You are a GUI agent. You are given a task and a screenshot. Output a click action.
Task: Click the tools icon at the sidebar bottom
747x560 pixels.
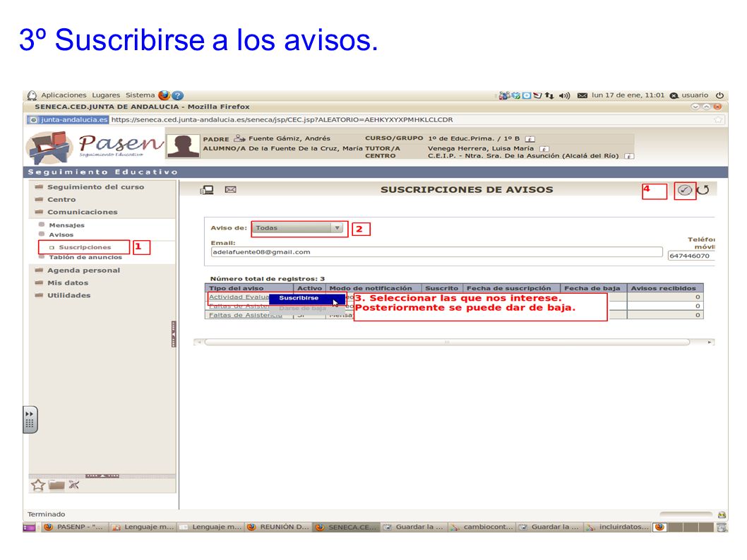click(74, 485)
